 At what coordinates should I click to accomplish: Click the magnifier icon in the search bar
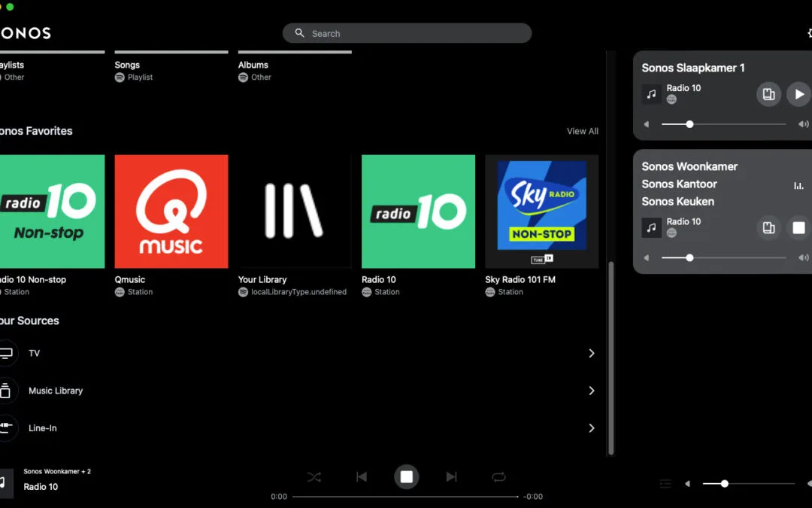click(x=299, y=33)
